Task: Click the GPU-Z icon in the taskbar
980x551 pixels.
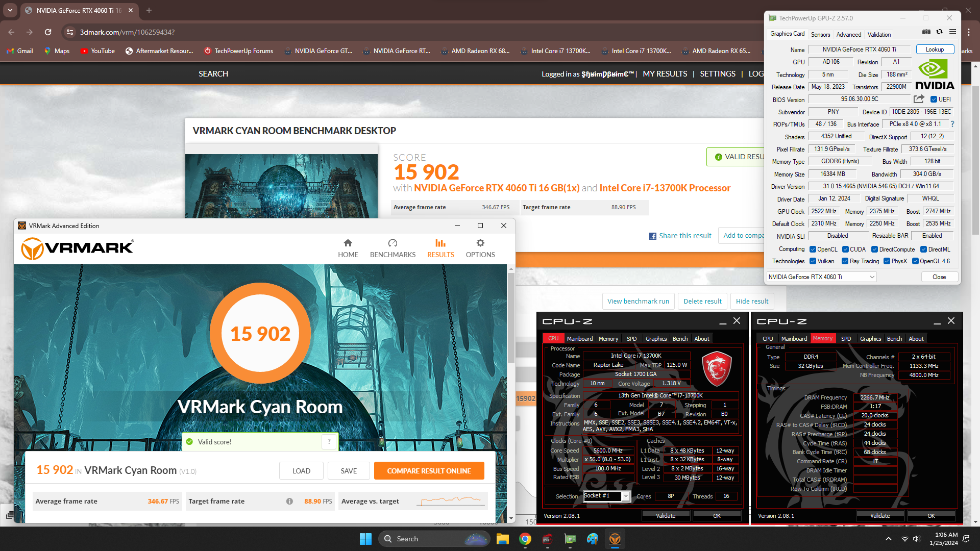Action: pyautogui.click(x=570, y=539)
